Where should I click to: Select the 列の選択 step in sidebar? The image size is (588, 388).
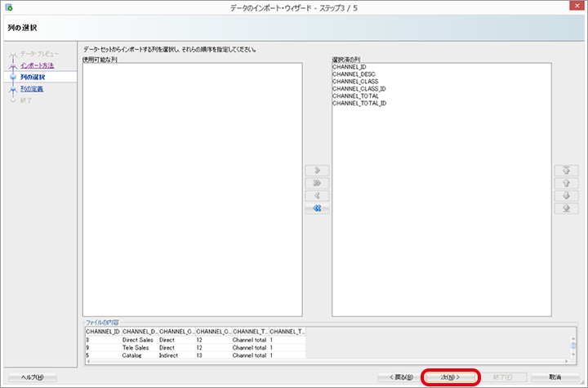(33, 77)
